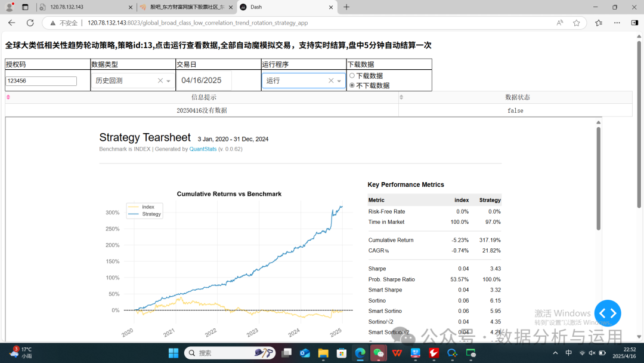Viewport: 644px width, 363px height.
Task: Click the clock showing 22:52
Action: [x=630, y=349]
